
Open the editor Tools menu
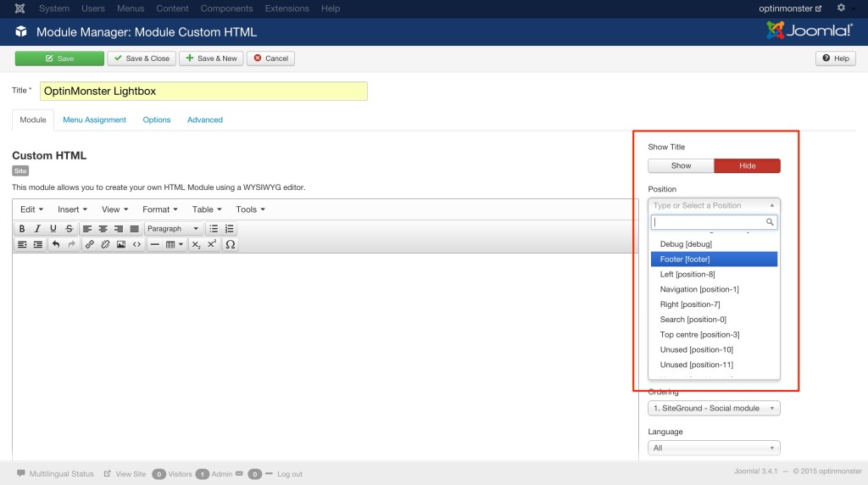pyautogui.click(x=250, y=209)
